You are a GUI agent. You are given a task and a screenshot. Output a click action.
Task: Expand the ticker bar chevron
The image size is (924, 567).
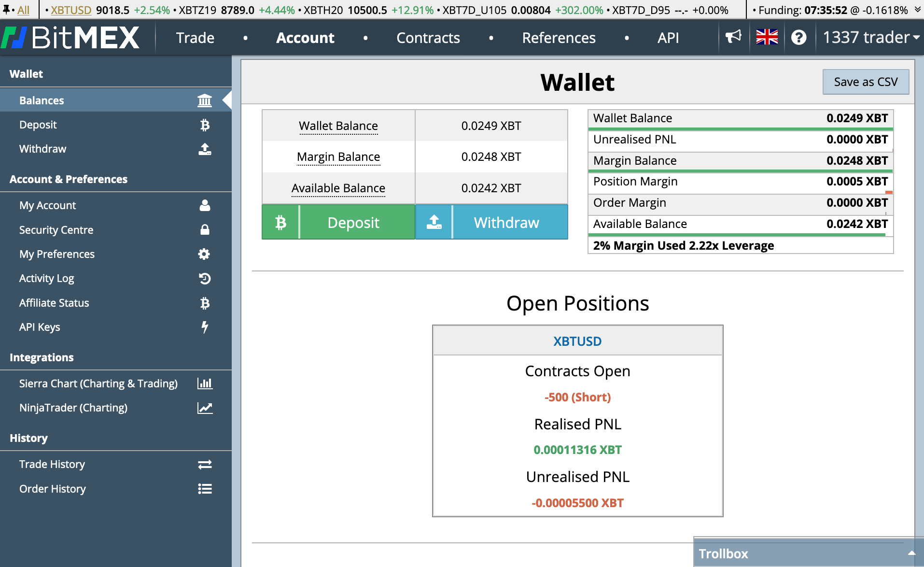click(917, 9)
